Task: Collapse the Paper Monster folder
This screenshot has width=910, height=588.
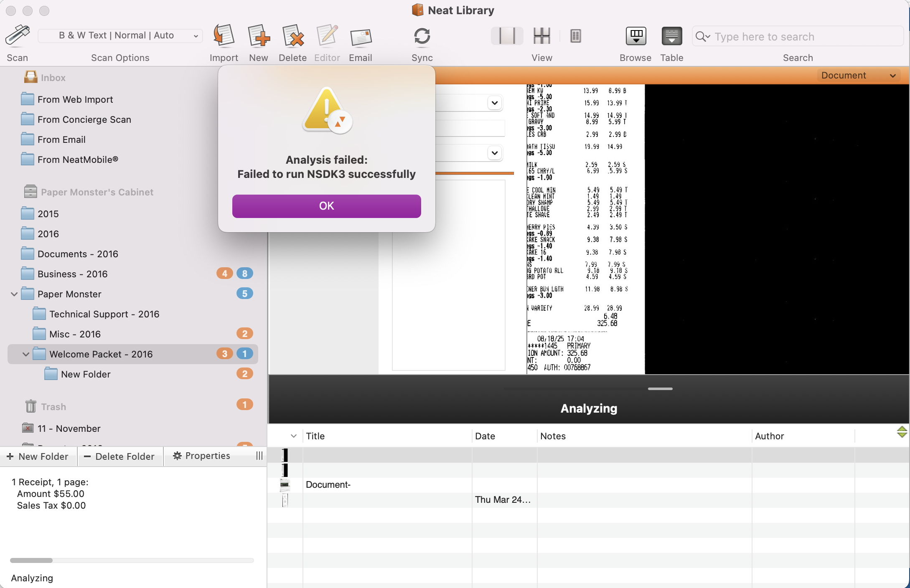Action: click(x=14, y=294)
